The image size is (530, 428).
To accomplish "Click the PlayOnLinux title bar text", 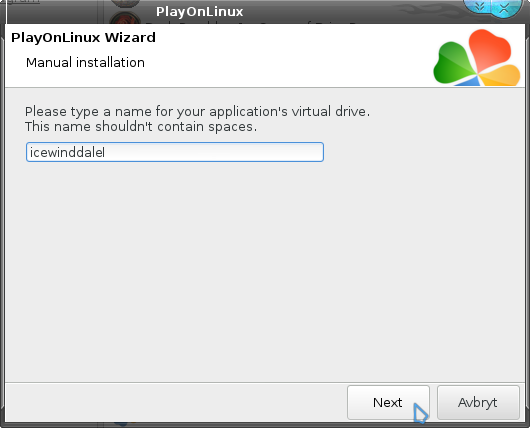I will [x=199, y=12].
